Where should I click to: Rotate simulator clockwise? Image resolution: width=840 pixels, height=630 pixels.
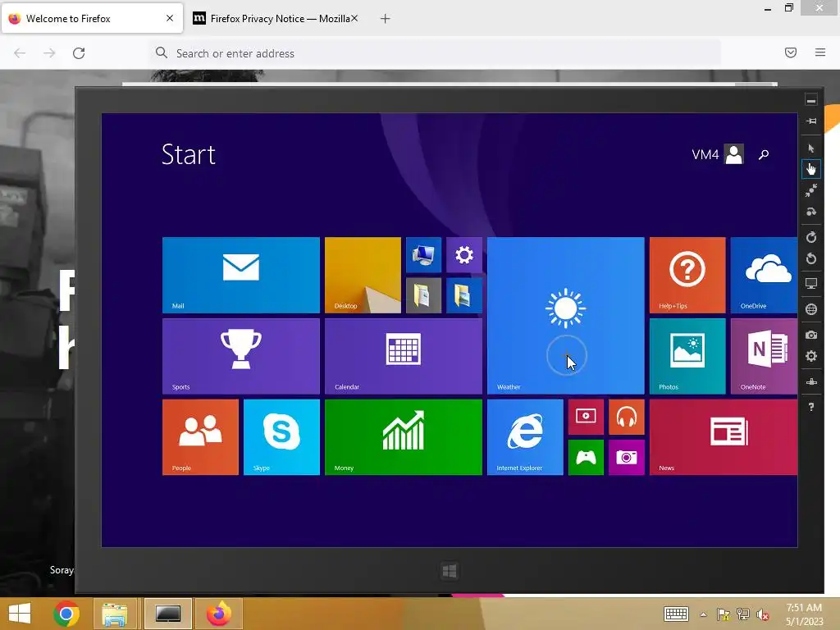[811, 237]
